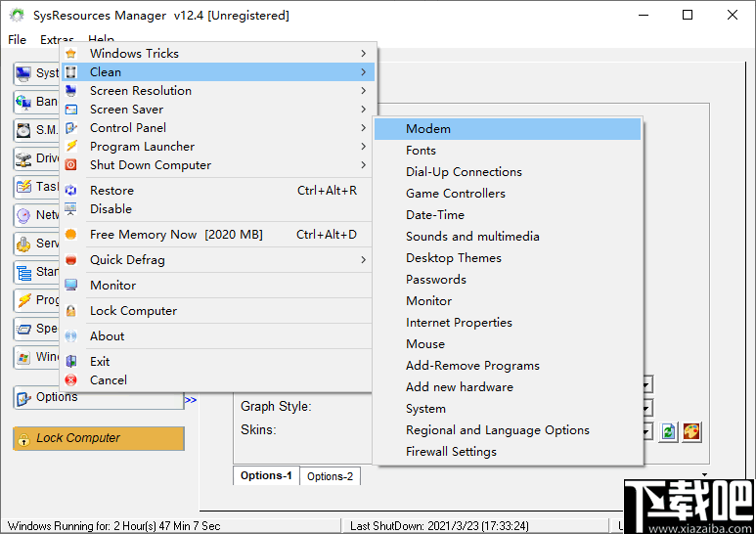Click the Options sidebar button icon

pos(23,399)
